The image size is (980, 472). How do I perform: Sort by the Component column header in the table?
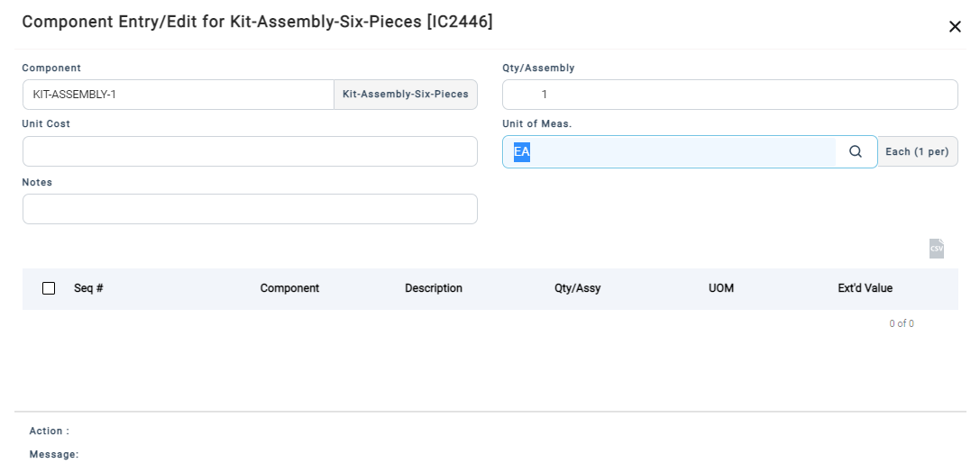click(289, 288)
